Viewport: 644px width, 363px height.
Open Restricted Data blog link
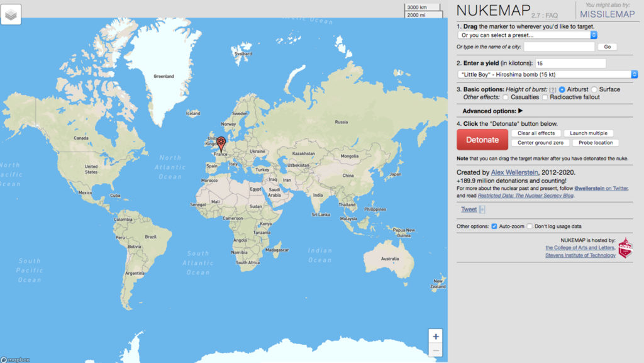coord(525,196)
